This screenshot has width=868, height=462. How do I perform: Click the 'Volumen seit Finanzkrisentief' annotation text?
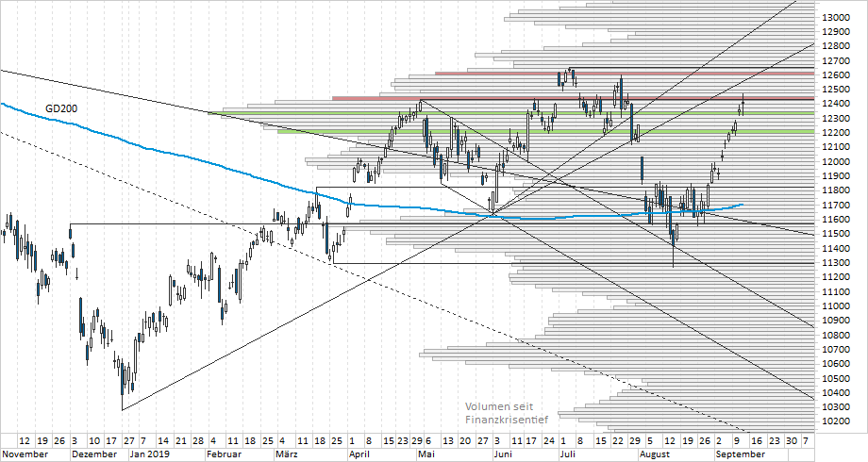coord(507,412)
